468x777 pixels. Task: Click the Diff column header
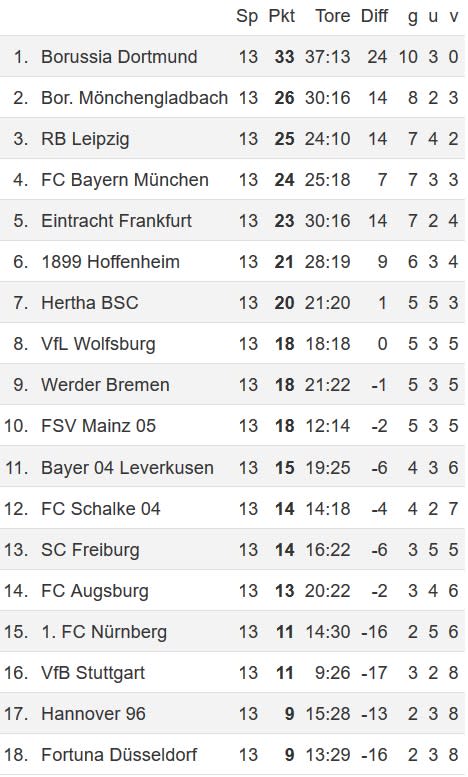374,16
